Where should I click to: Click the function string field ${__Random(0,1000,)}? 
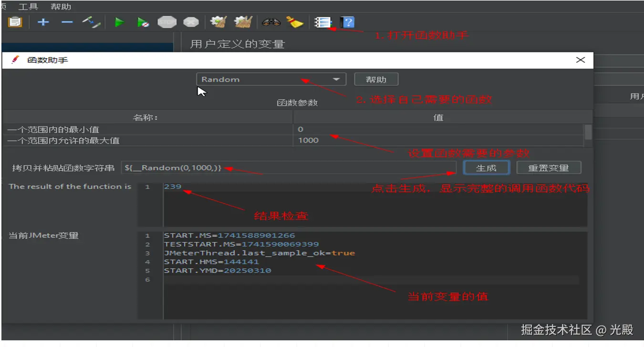click(289, 168)
